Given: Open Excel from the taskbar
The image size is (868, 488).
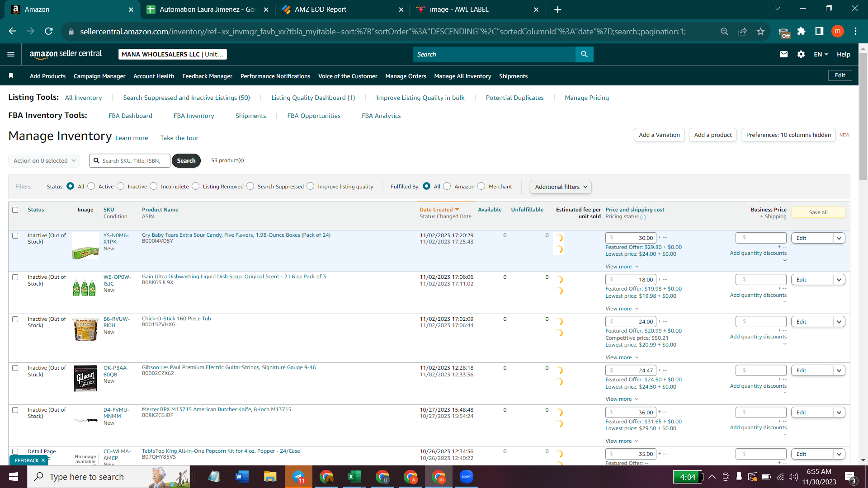Looking at the screenshot, I should point(354,477).
